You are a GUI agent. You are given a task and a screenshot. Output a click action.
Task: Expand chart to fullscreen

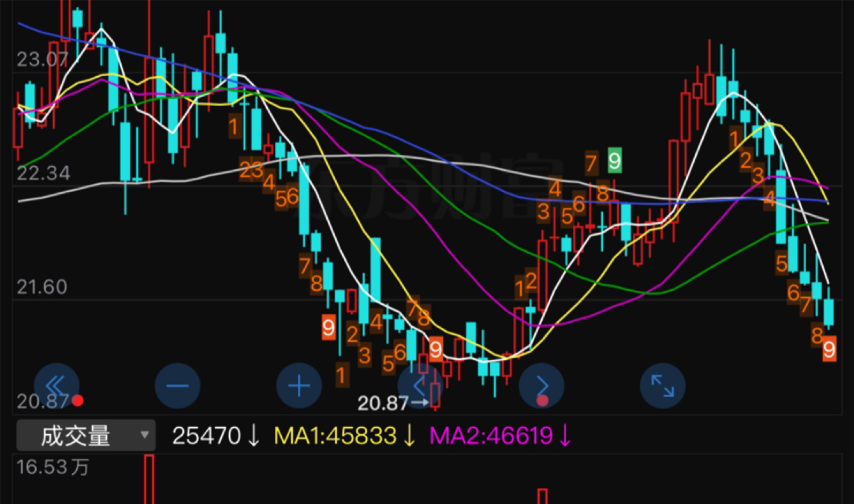point(663,385)
